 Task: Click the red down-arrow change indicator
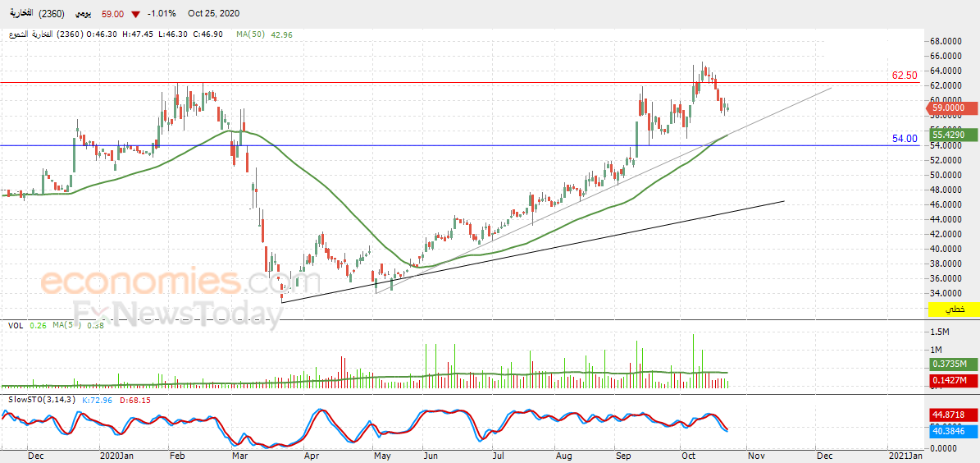pos(135,14)
